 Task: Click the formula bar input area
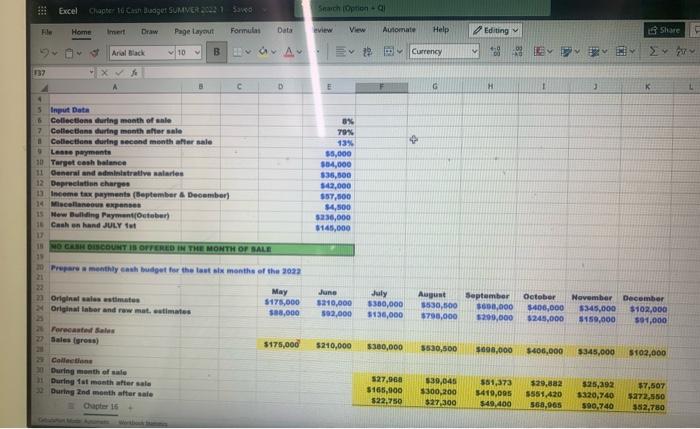(x=420, y=72)
